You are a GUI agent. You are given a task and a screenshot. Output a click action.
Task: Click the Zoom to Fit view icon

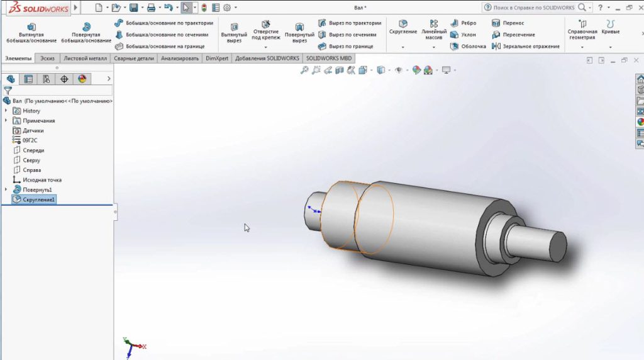[304, 70]
